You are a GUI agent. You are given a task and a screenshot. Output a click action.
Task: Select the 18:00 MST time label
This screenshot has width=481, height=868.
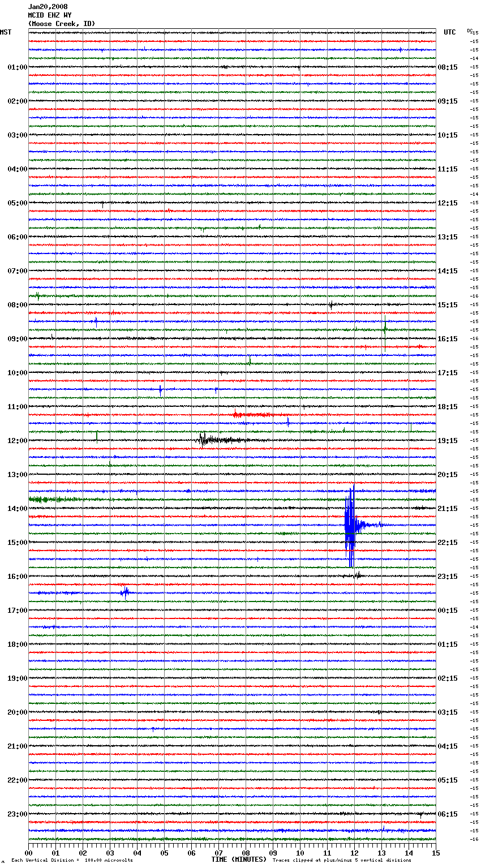point(18,644)
